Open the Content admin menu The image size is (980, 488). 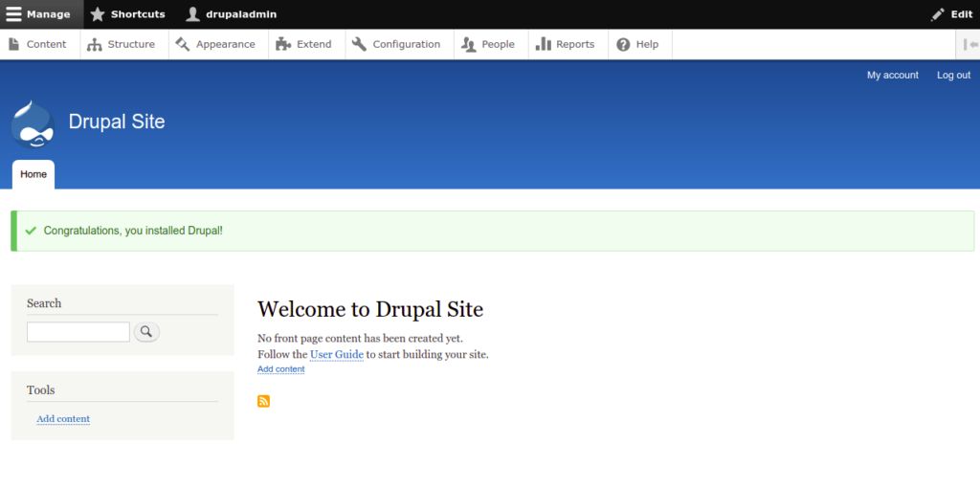click(x=40, y=44)
